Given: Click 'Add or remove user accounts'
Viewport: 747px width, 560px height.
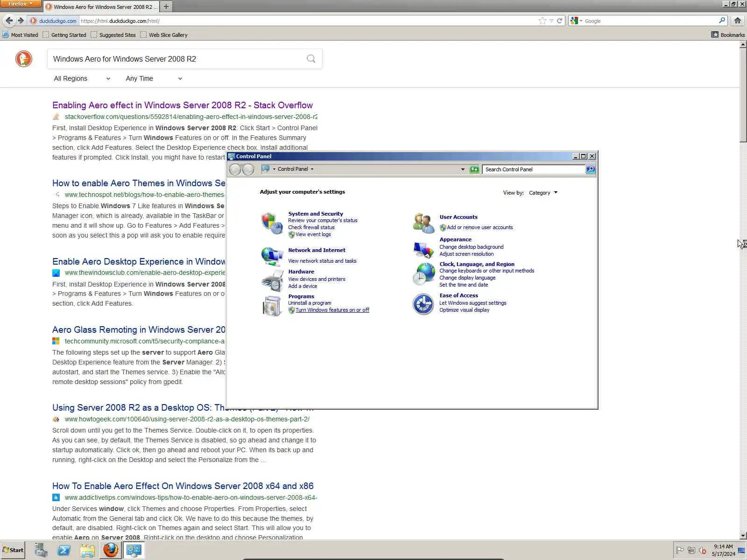Looking at the screenshot, I should click(x=480, y=228).
